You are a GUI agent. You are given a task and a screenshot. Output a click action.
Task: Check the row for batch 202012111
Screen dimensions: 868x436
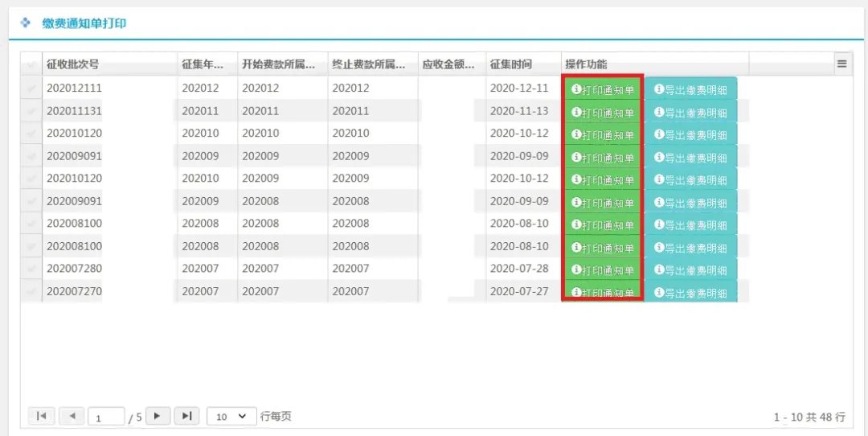click(31, 88)
